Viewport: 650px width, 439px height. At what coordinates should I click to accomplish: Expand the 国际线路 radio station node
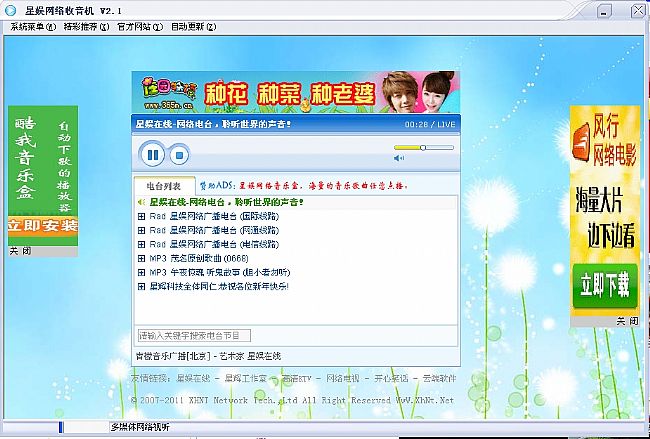(141, 216)
